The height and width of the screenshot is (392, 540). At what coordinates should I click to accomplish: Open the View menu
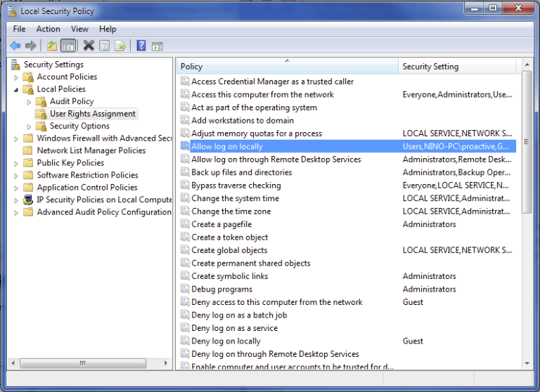point(79,29)
